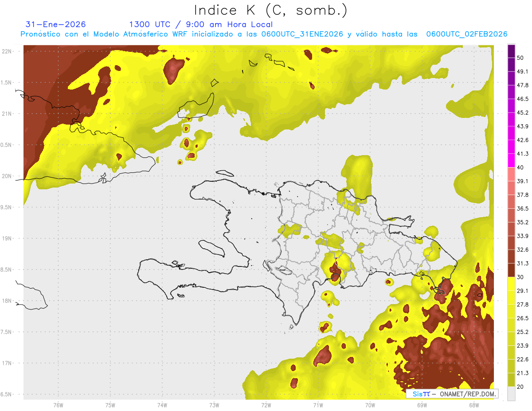The width and height of the screenshot is (532, 411).
Task: Select the darkest purple colorbar segment above 50
Action: (x=512, y=51)
